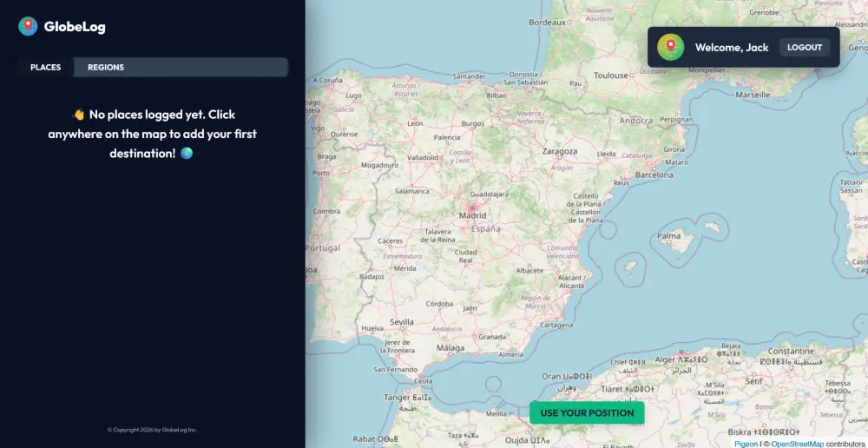Click the No places logged yet message
The image size is (868, 448).
[152, 134]
